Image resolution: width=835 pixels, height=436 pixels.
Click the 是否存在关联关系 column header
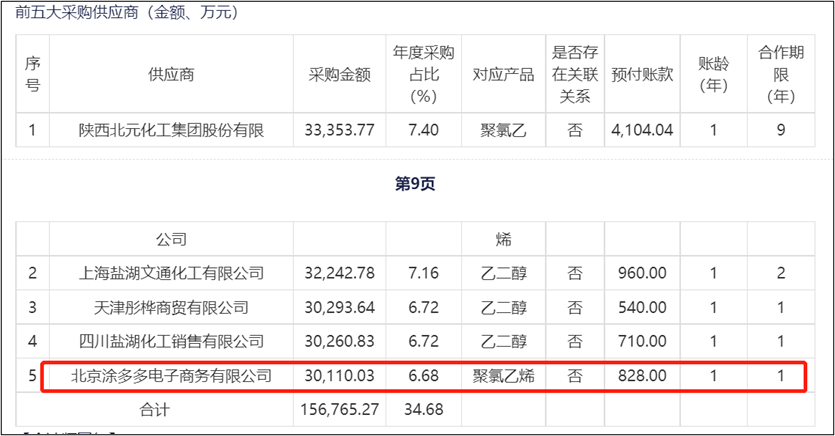tap(575, 75)
